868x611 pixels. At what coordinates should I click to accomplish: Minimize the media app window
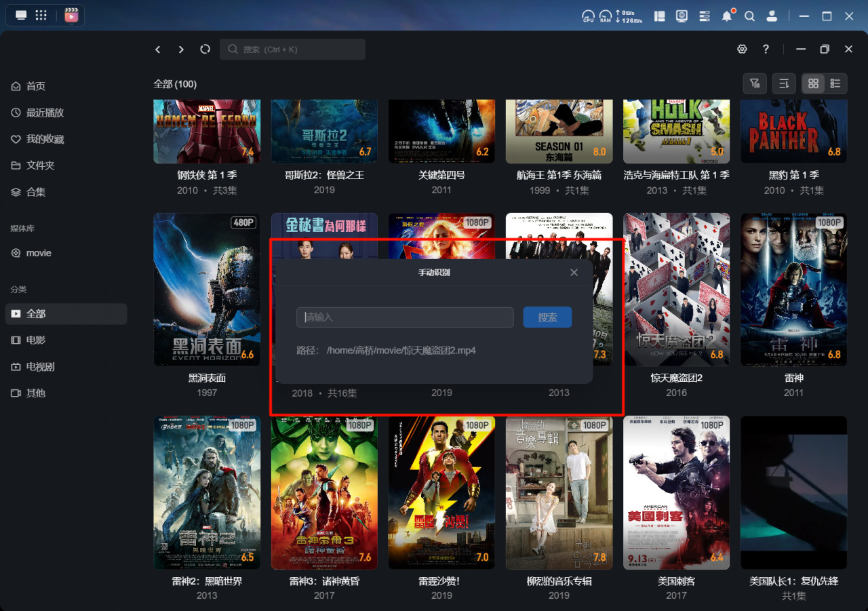801,50
